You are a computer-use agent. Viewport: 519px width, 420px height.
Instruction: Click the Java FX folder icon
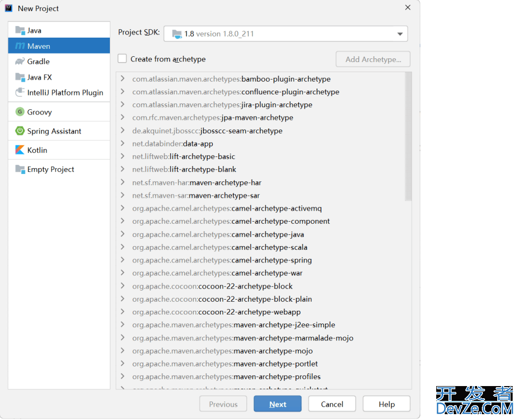[20, 77]
